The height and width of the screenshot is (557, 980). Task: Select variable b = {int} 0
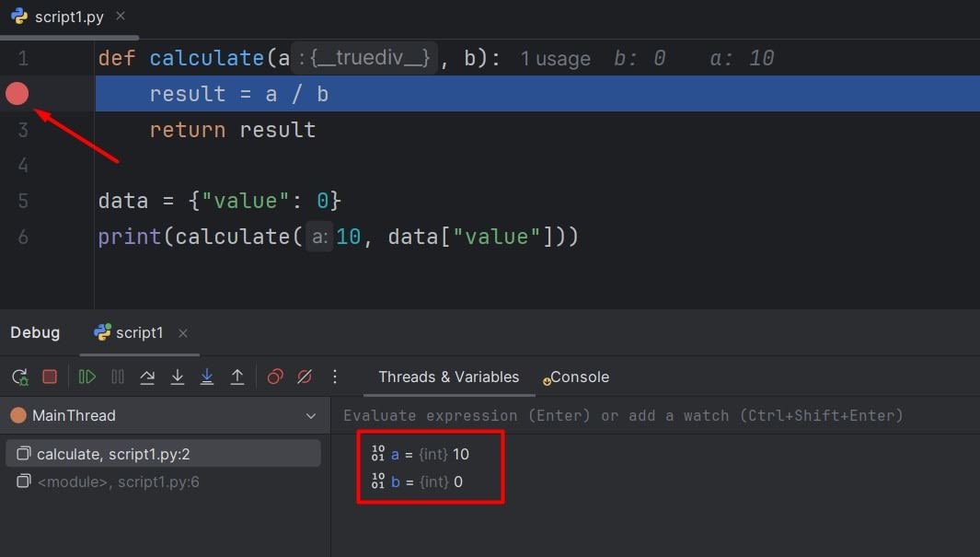pyautogui.click(x=417, y=482)
